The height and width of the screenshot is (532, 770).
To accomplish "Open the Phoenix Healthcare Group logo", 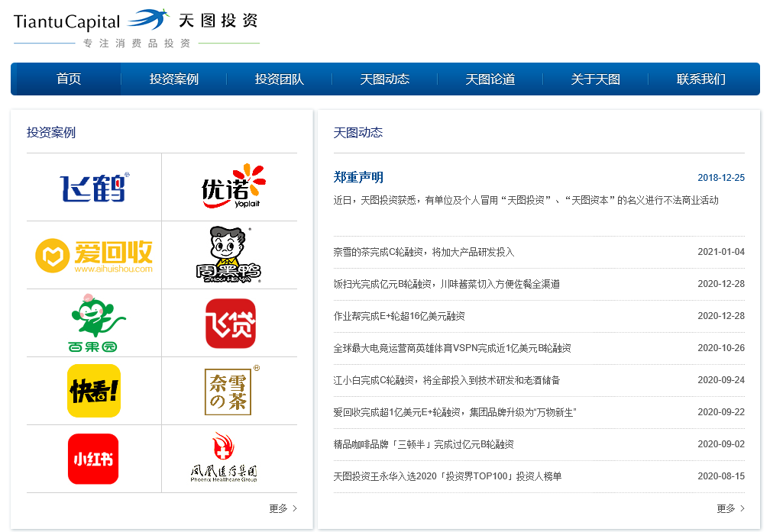I will [x=225, y=458].
